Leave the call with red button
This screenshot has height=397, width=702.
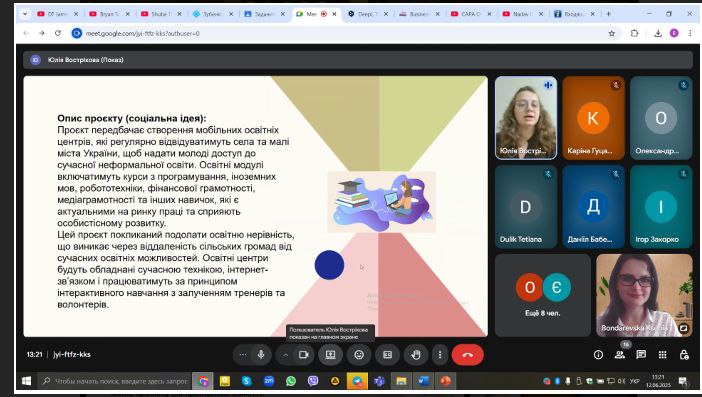pos(467,355)
